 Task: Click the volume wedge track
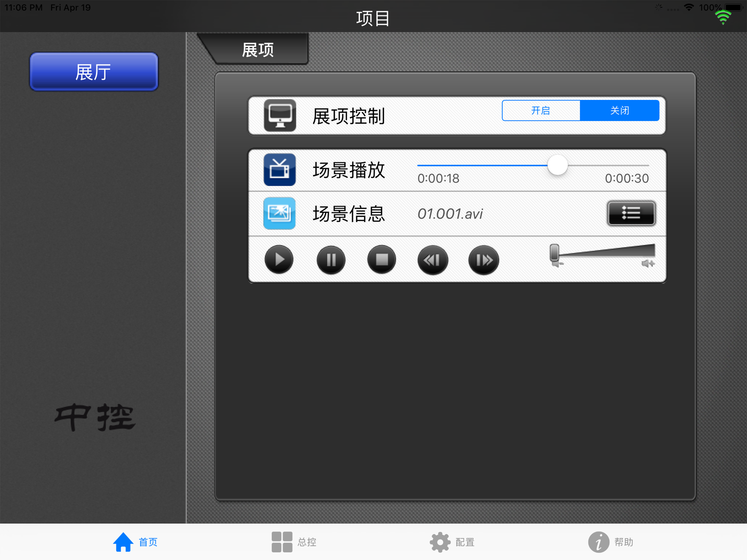pos(607,251)
